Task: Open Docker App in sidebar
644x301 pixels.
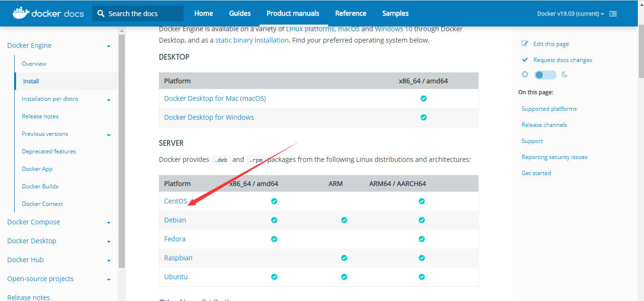Action: pos(37,169)
